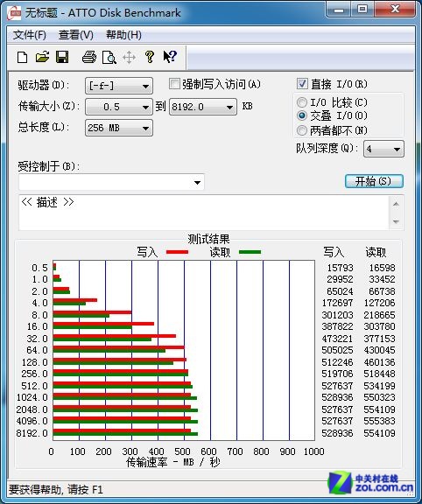The height and width of the screenshot is (504, 422).
Task: Minimize the ATTO Disk Benchmark window
Action: coord(339,10)
